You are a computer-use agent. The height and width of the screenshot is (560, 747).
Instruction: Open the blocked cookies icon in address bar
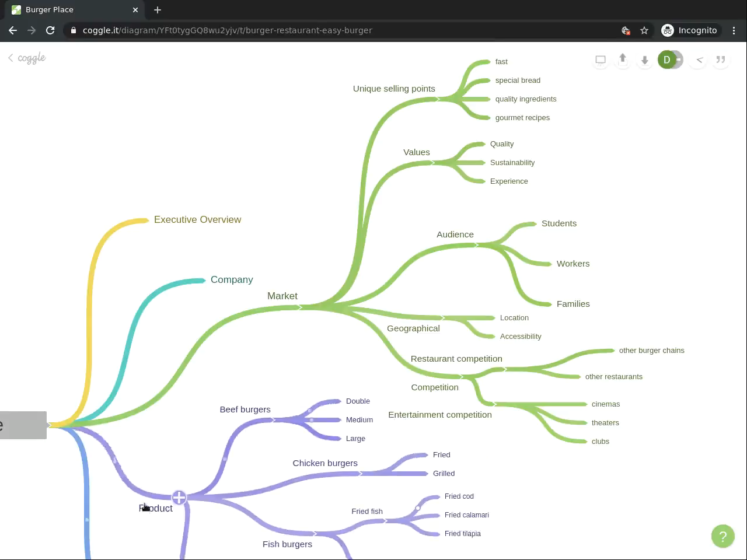tap(626, 30)
